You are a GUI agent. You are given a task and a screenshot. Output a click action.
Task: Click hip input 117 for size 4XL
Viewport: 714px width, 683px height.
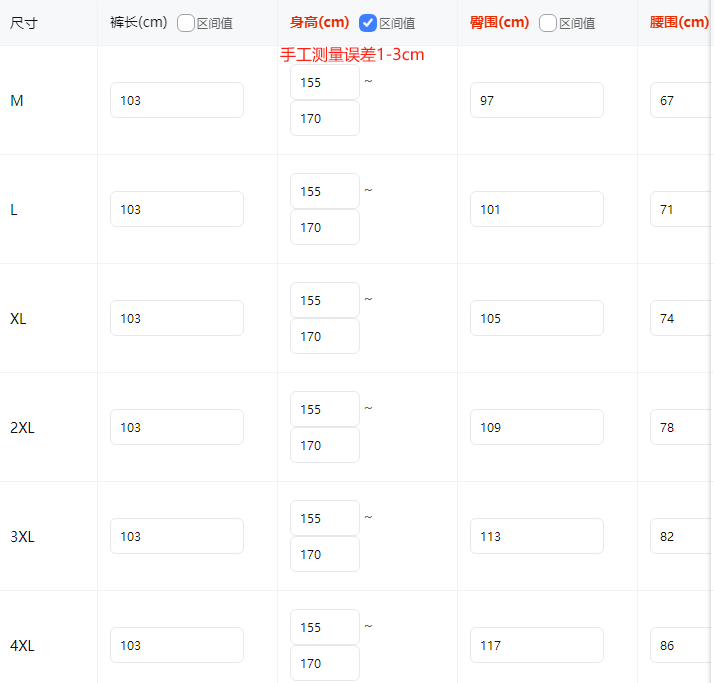(x=537, y=645)
